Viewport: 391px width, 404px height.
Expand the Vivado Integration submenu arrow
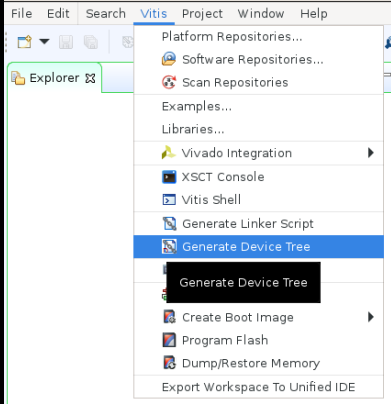click(371, 153)
